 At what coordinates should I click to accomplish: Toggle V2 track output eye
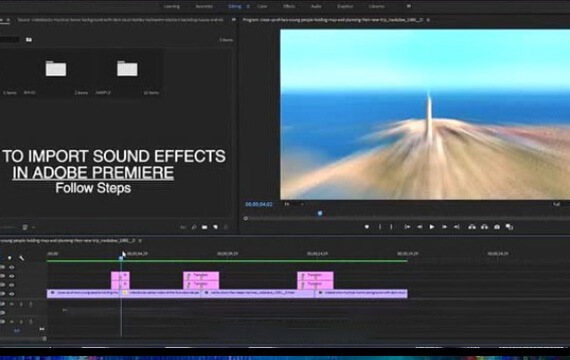pos(12,285)
